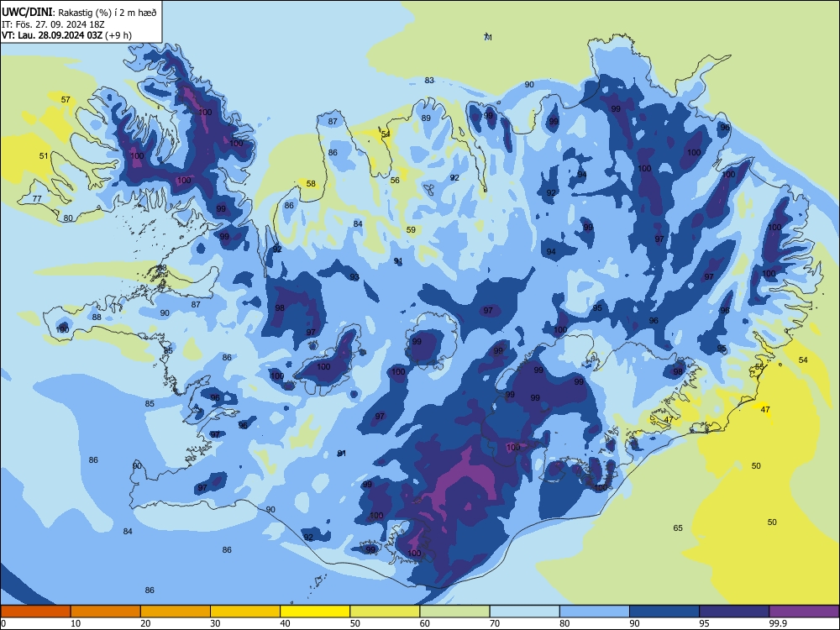
Task: Select the dark blue 90–95 legend swatch
Action: (x=664, y=612)
